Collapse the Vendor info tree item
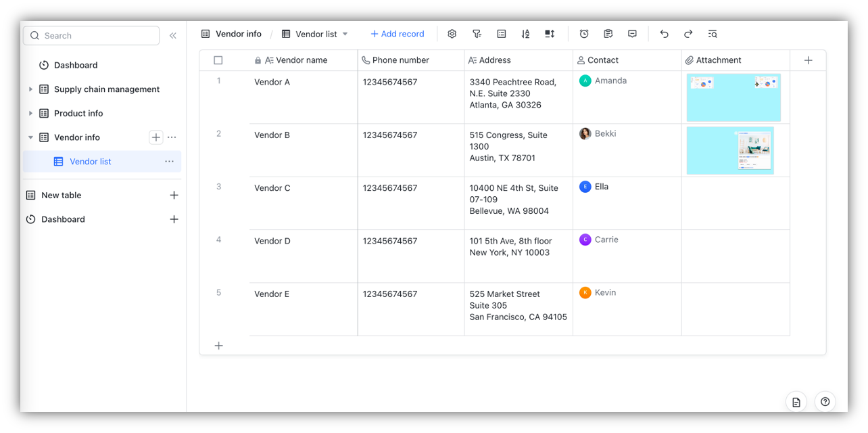Screen dimensions: 868x433 [x=30, y=137]
